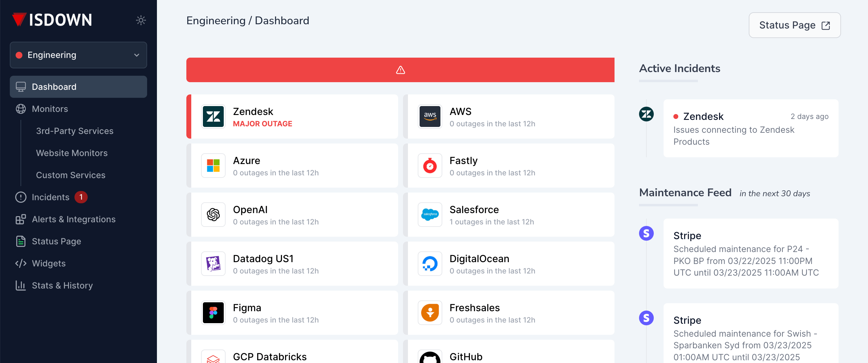The height and width of the screenshot is (363, 868).
Task: Open Stripe P24 maintenance entry
Action: (751, 254)
